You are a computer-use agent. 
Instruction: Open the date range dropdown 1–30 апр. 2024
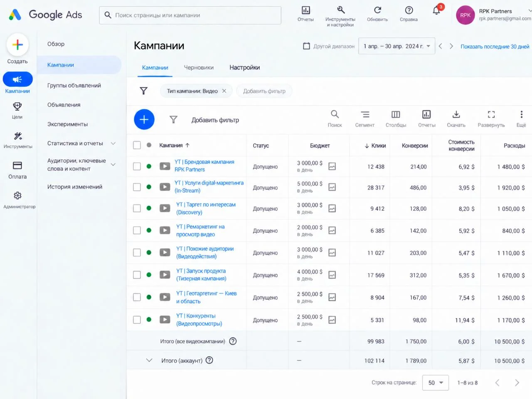[x=397, y=46]
